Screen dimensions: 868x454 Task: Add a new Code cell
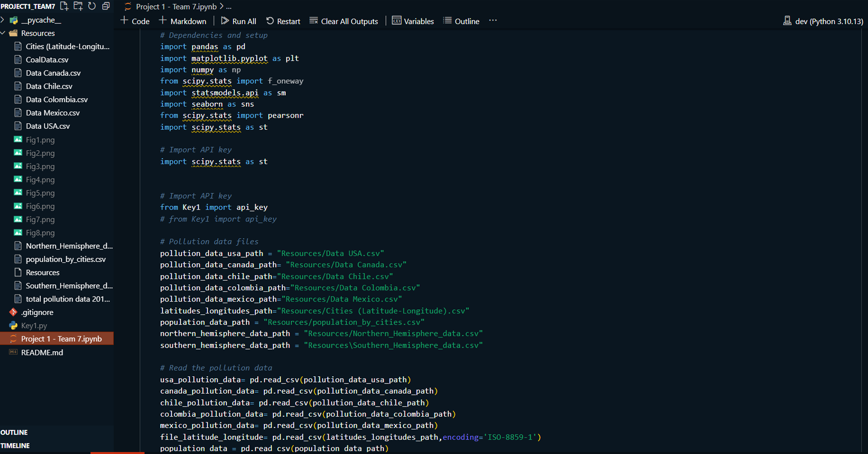135,21
